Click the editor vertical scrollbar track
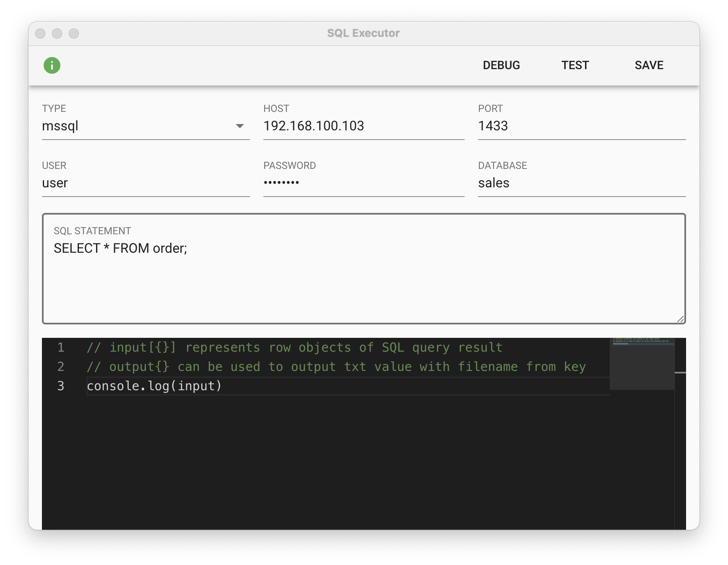 pos(680,440)
